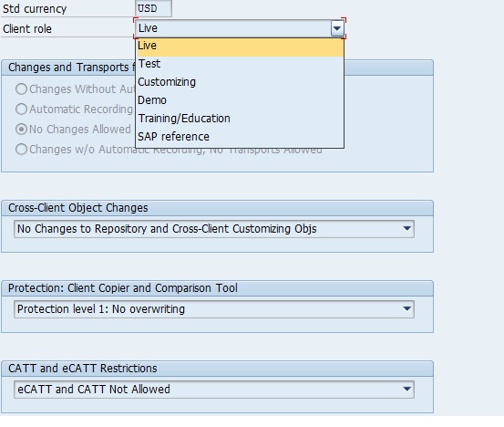Pick Customizing client role option
Screen dimensions: 504x427
pyautogui.click(x=240, y=82)
